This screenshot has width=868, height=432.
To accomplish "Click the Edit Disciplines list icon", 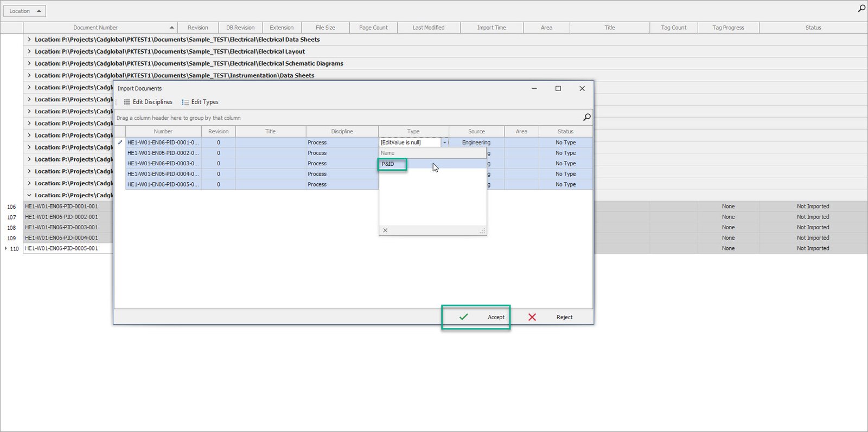I will point(127,102).
